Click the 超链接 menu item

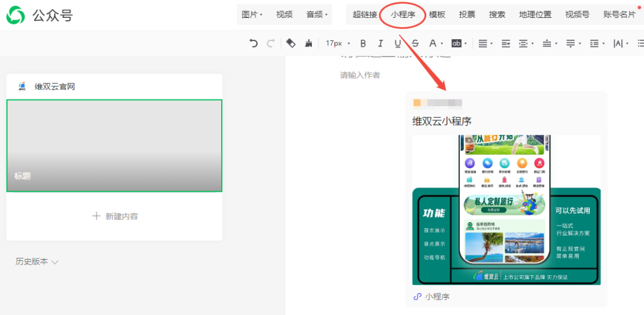[x=365, y=15]
